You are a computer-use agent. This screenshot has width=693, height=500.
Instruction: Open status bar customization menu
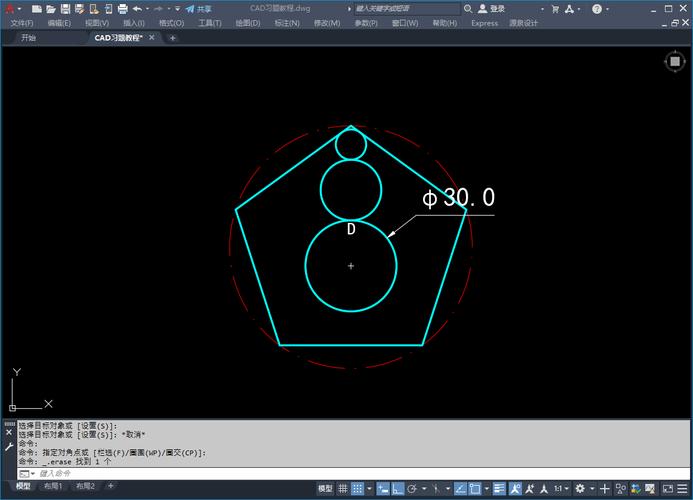tap(682, 489)
